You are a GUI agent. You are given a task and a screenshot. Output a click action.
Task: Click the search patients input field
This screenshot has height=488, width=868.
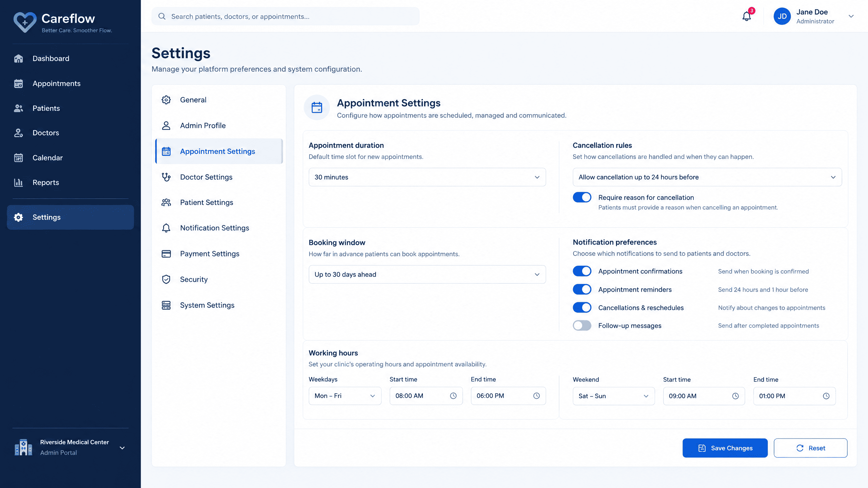tap(285, 16)
